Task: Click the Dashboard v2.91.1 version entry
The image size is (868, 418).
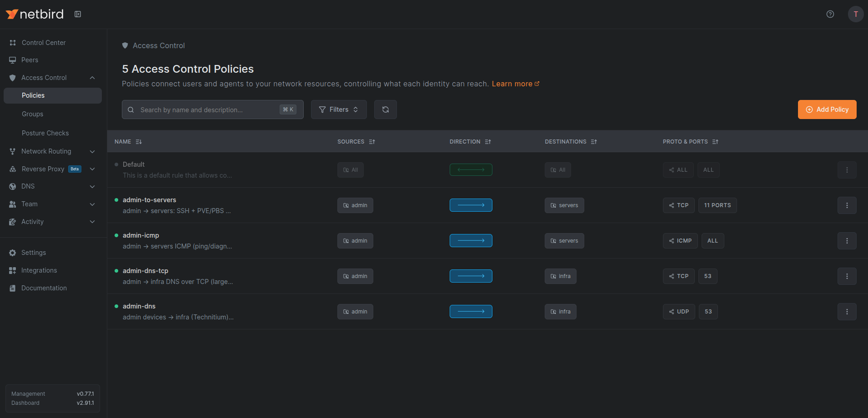Action: coord(53,403)
